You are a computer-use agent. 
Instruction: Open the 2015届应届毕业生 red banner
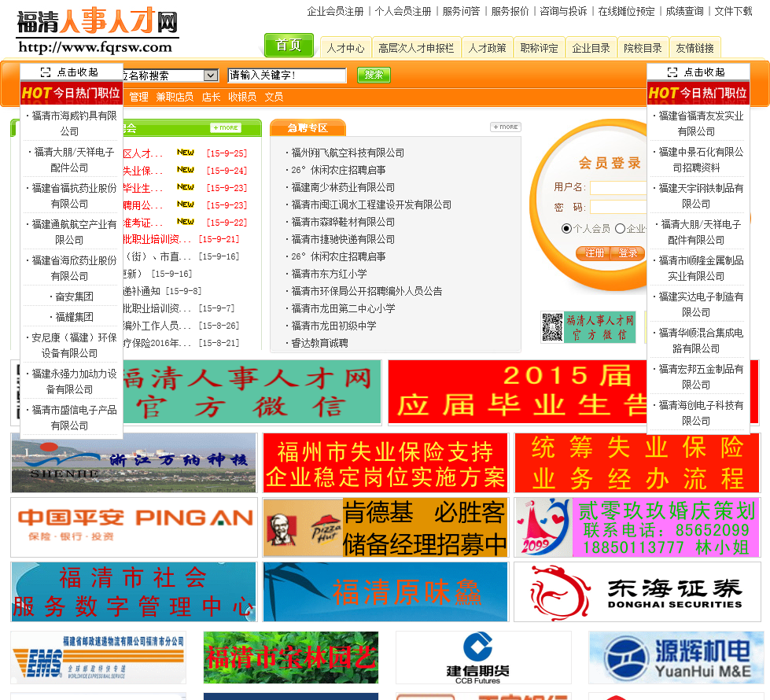pyautogui.click(x=518, y=392)
